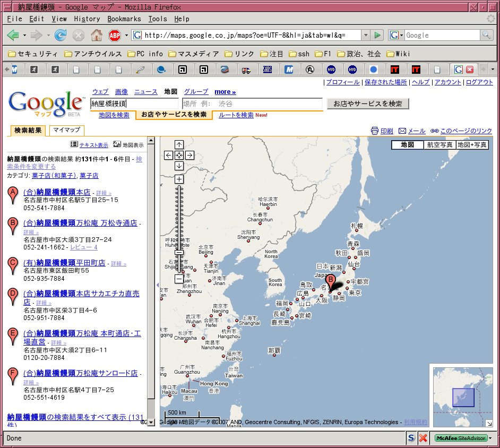The width and height of the screenshot is (500, 448).
Task: Pan the map right with right arrow
Action: coord(189,156)
